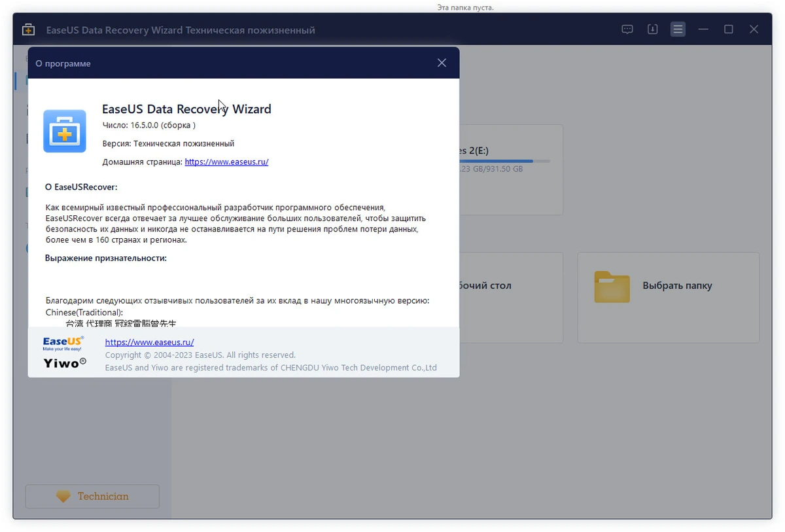785x532 pixels.
Task: Click the "О EaseUSRecover:" heading
Action: point(81,187)
